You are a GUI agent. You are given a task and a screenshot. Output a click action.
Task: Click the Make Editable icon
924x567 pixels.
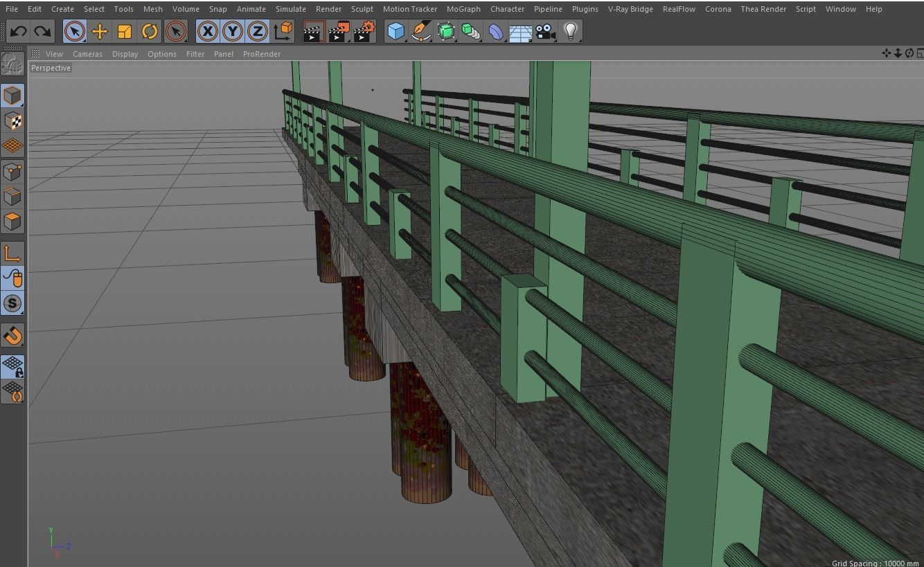(x=12, y=64)
